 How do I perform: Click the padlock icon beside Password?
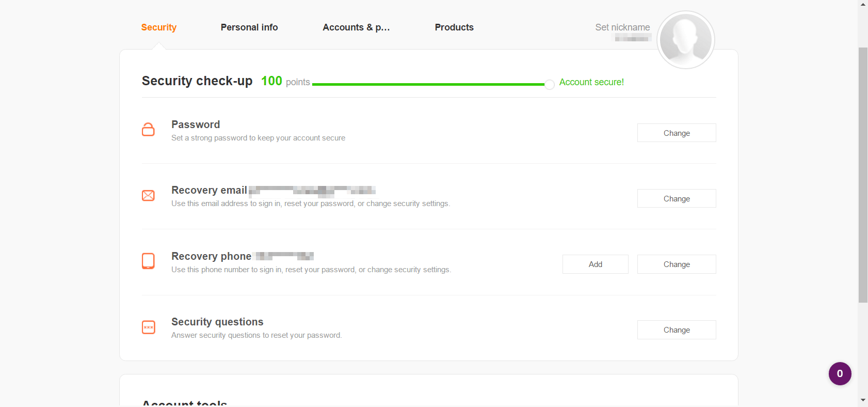[148, 130]
